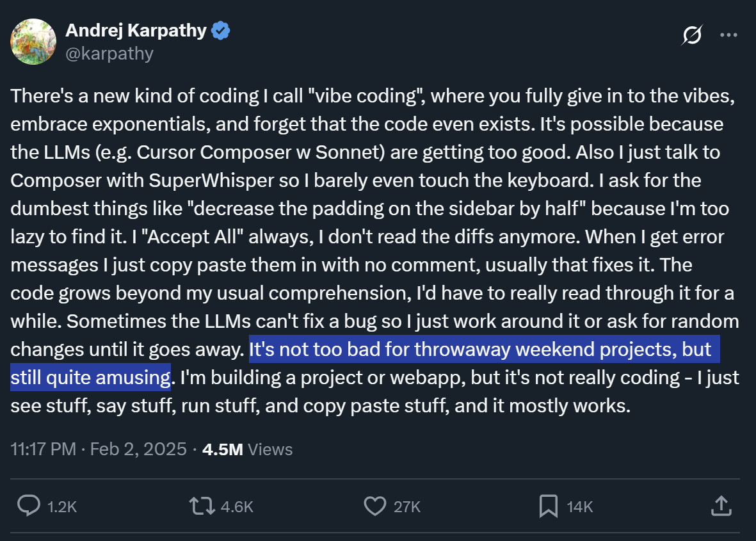The height and width of the screenshot is (541, 756).
Task: Click the 4.6K reposts count
Action: [237, 507]
